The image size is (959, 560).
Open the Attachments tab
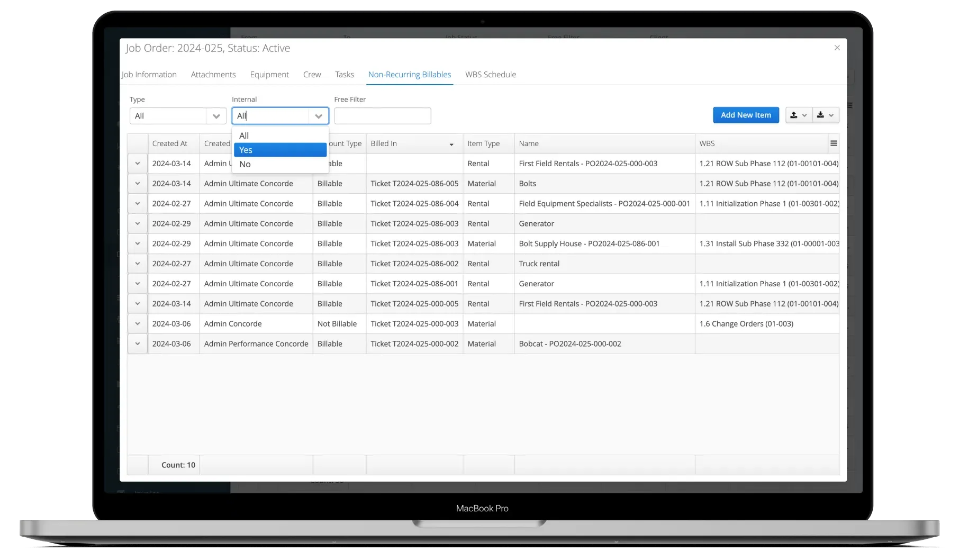click(213, 74)
